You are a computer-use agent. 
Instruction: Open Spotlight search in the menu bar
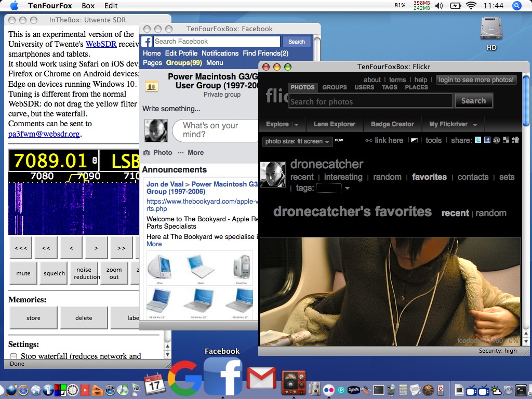click(516, 6)
